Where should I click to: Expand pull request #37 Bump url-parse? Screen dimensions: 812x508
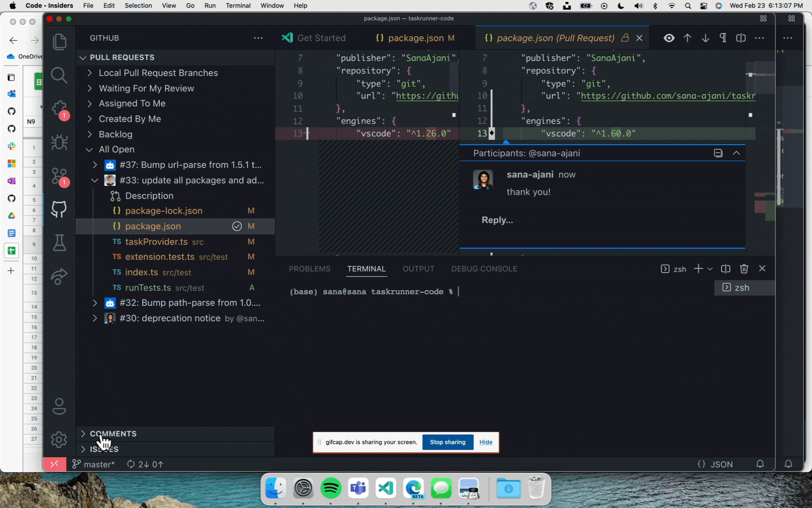pyautogui.click(x=95, y=165)
